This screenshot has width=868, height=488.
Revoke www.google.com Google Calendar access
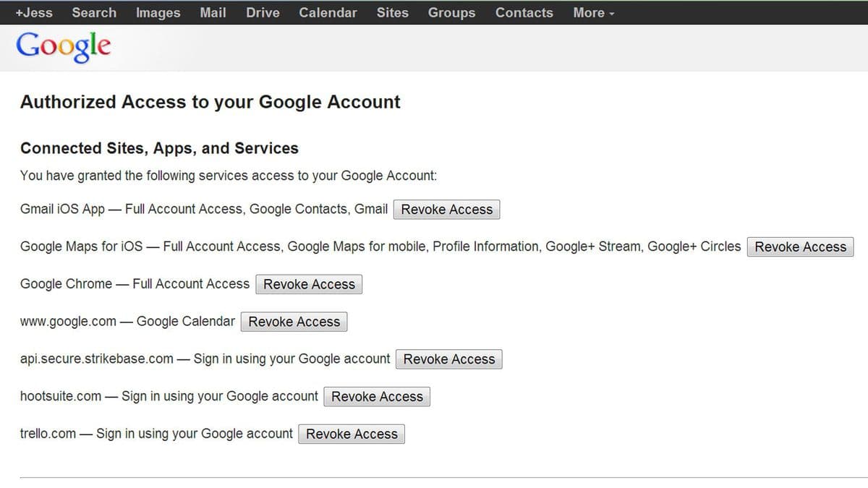[294, 322]
